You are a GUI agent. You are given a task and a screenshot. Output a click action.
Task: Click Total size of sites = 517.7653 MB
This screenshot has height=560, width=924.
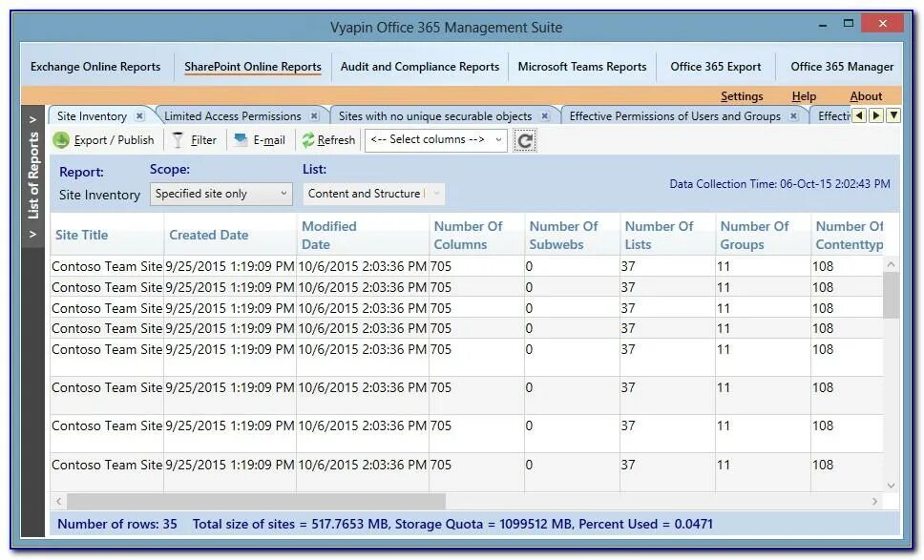click(x=290, y=524)
